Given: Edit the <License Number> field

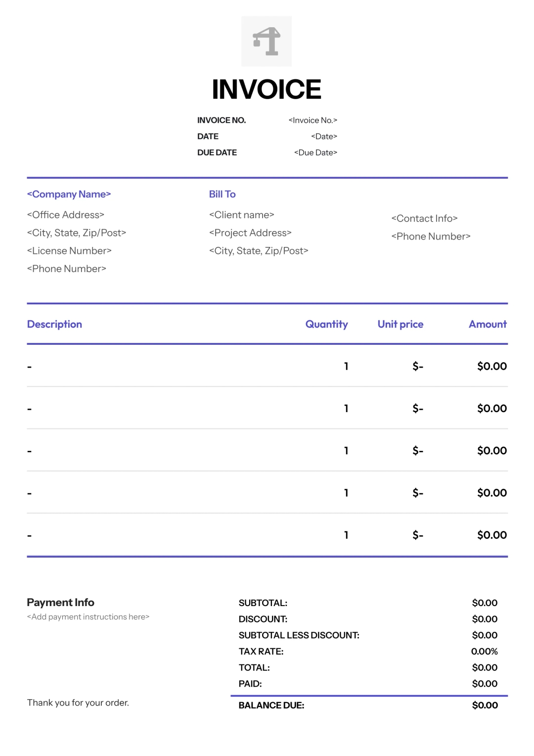Looking at the screenshot, I should tap(69, 251).
